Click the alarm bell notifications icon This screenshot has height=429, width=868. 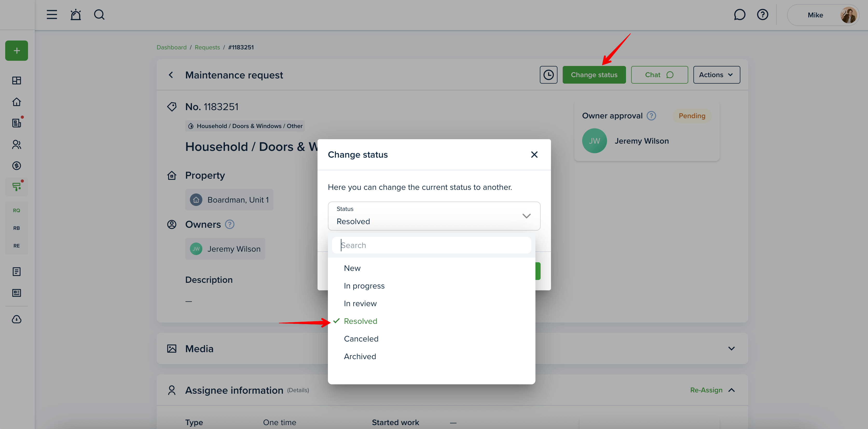click(x=75, y=15)
